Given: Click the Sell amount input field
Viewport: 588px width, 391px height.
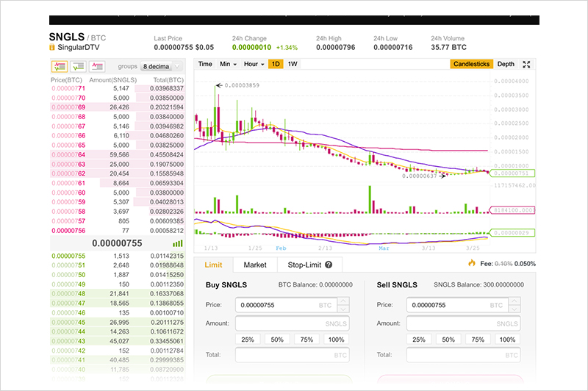Looking at the screenshot, I should click(464, 323).
